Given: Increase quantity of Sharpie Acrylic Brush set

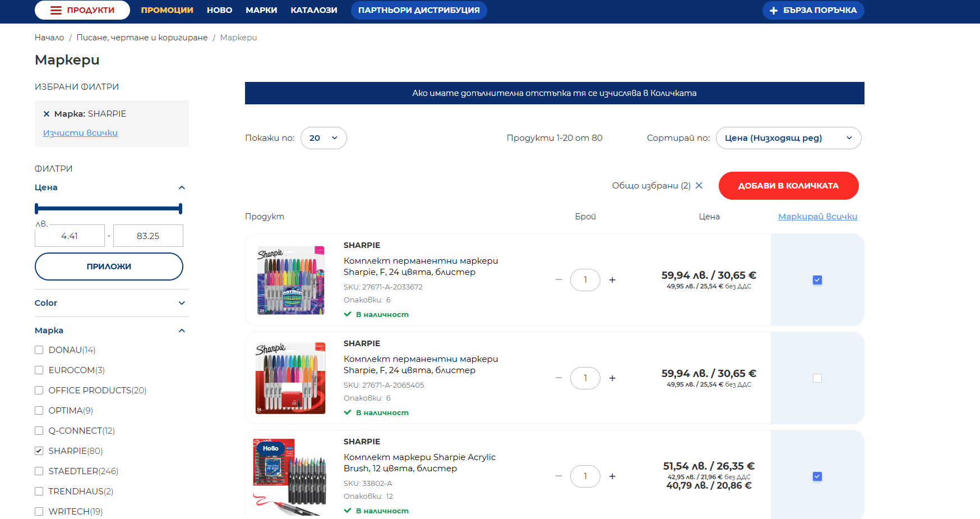Looking at the screenshot, I should (x=612, y=476).
